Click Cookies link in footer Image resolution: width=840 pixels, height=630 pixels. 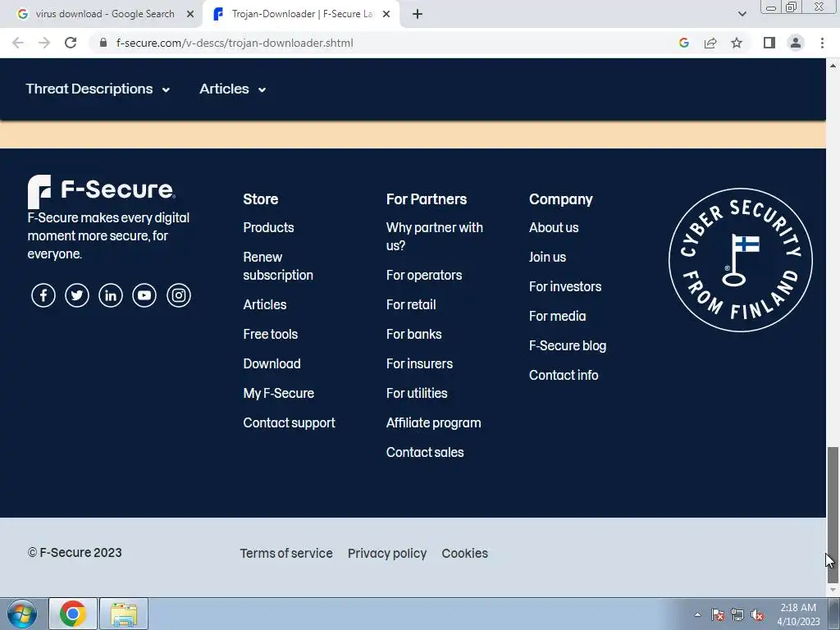tap(464, 554)
